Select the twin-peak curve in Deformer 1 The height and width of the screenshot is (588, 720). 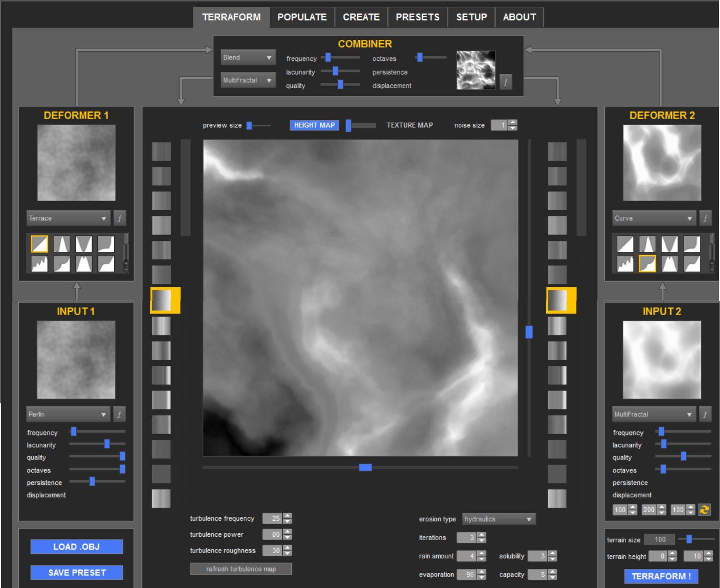[x=84, y=264]
